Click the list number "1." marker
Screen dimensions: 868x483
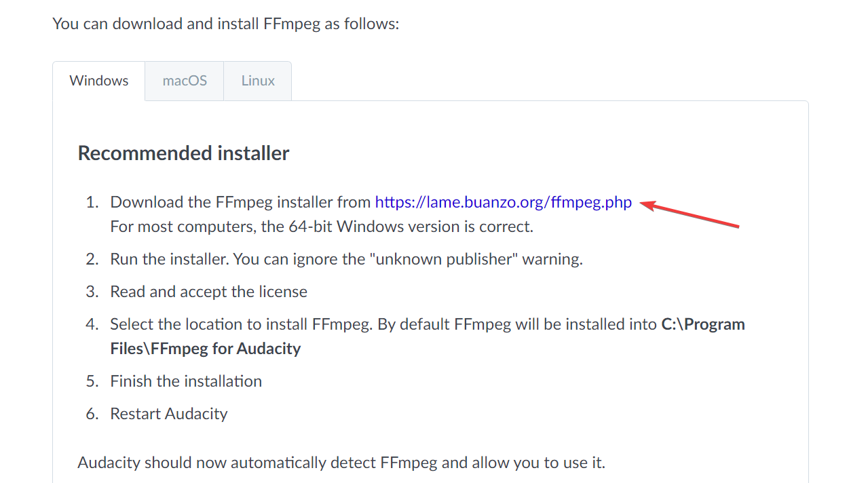(92, 202)
